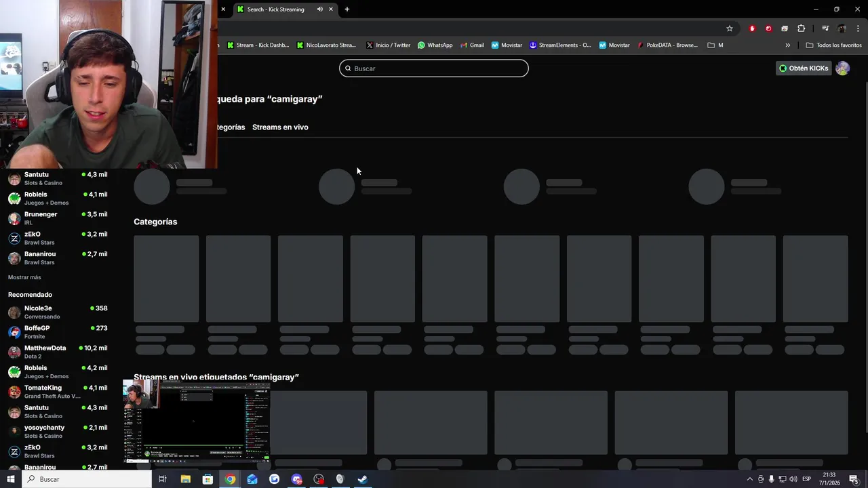Open Brunenger's IRL channel in sidebar
This screenshot has height=488, width=868.
(x=58, y=218)
